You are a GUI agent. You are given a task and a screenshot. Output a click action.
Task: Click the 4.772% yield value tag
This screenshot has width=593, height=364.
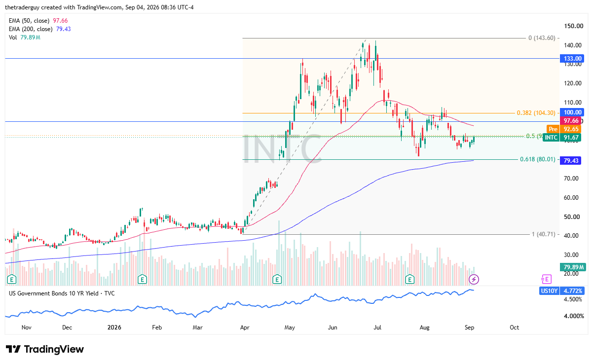(572, 291)
